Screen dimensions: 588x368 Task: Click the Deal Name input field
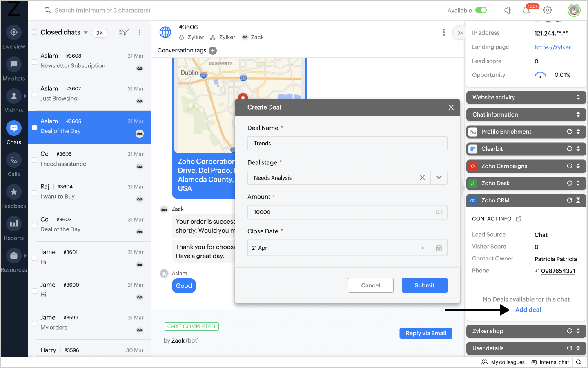(x=347, y=143)
